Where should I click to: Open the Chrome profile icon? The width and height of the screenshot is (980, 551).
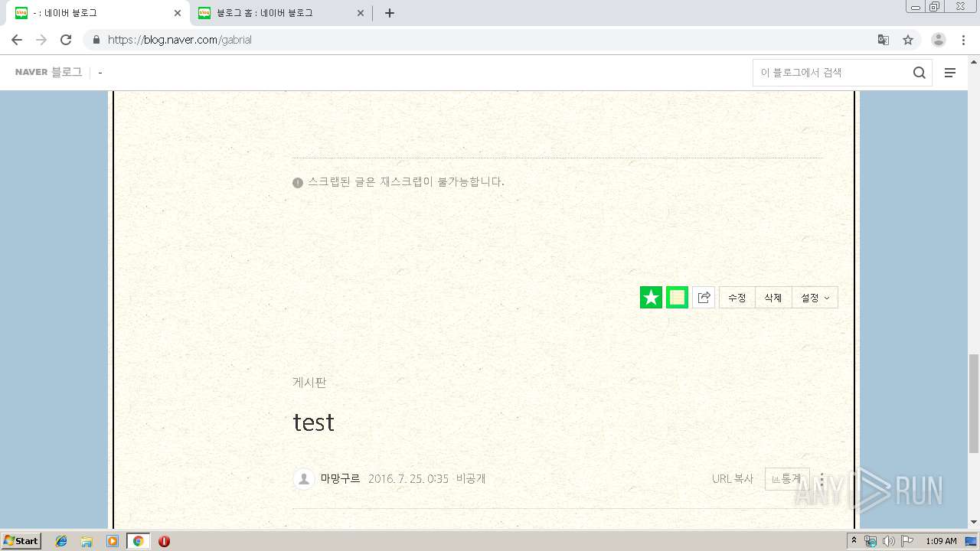pyautogui.click(x=939, y=40)
